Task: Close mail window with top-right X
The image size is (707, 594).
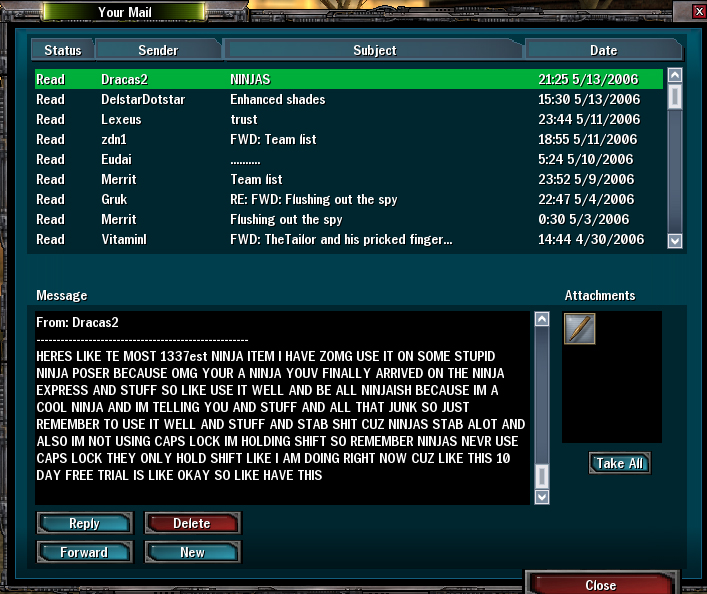Action: coord(698,11)
